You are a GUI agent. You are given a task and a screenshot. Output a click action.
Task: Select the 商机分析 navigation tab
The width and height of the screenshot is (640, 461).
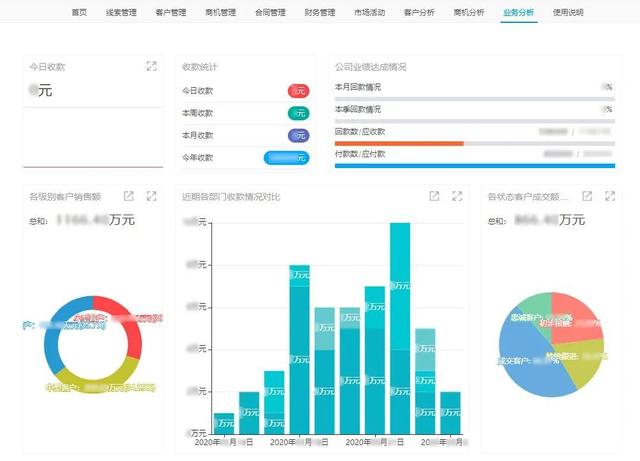pos(468,12)
